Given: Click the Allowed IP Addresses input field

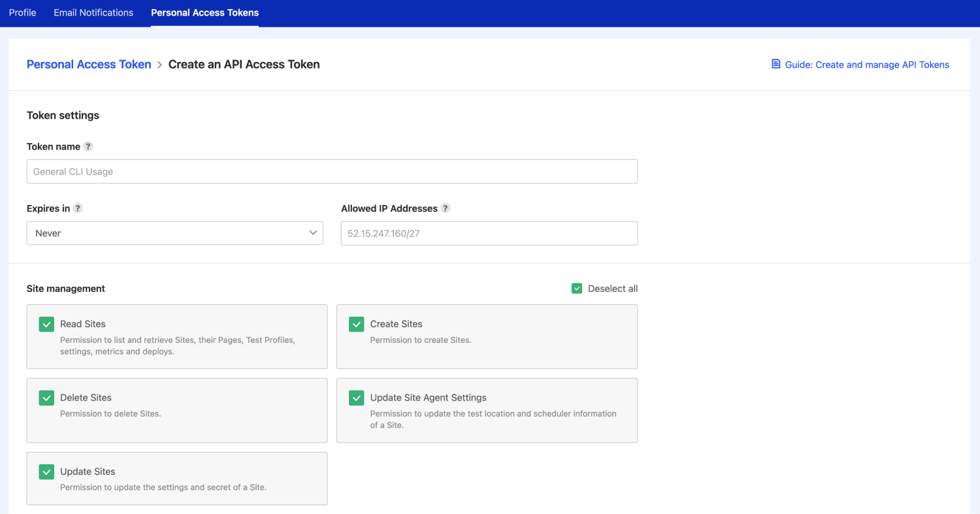Looking at the screenshot, I should [489, 233].
